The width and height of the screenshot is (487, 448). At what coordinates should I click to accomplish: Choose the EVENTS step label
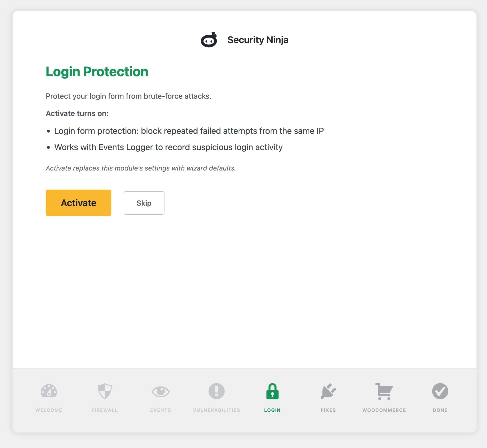[x=161, y=410]
